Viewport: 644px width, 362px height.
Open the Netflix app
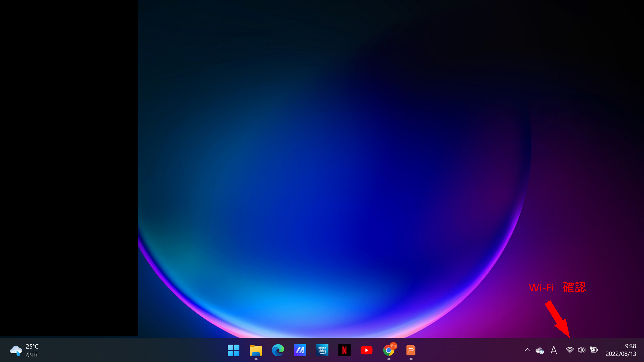(344, 350)
